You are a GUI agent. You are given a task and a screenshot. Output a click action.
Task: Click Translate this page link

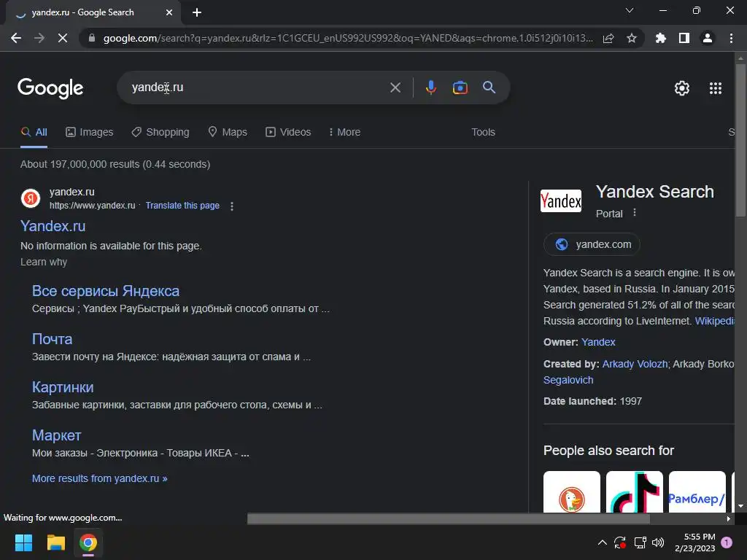click(182, 206)
